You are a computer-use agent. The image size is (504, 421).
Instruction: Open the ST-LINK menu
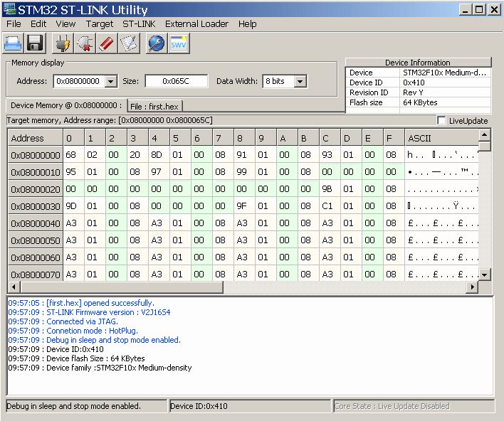(x=139, y=23)
